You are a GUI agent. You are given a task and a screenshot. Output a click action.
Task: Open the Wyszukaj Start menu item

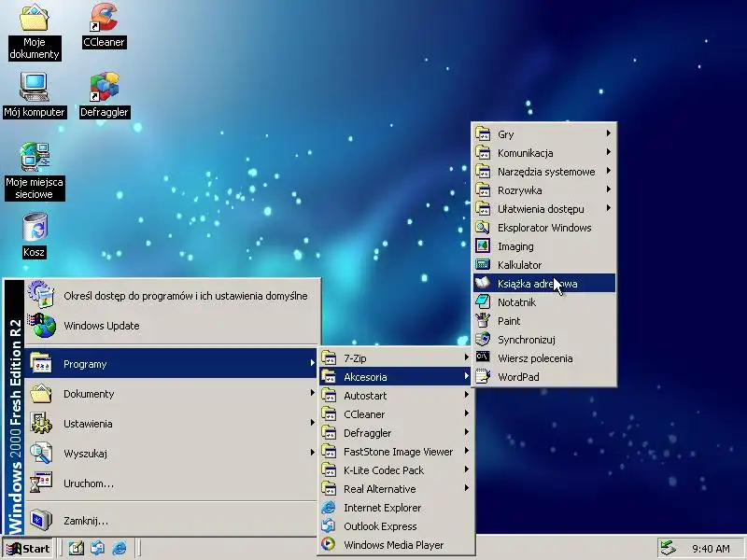(173, 454)
